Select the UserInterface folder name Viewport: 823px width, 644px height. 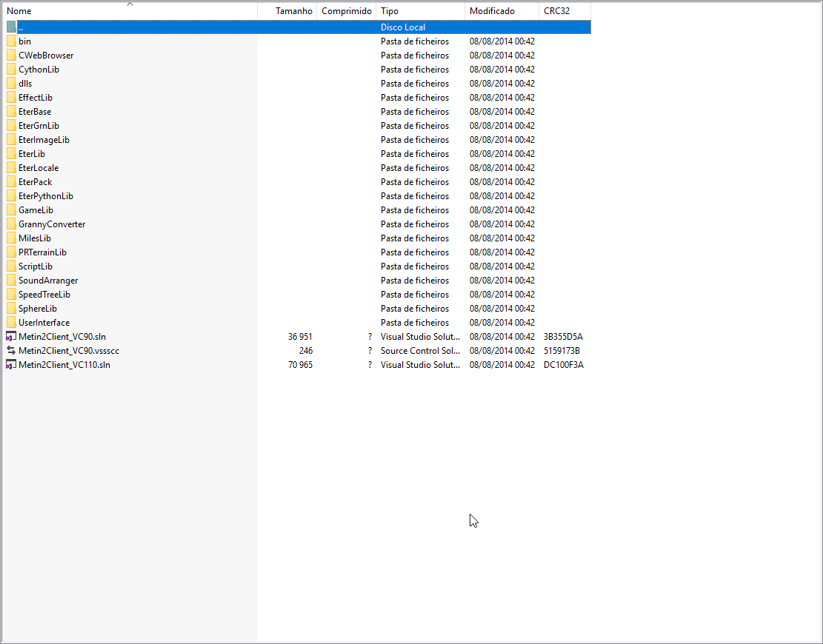pyautogui.click(x=44, y=323)
